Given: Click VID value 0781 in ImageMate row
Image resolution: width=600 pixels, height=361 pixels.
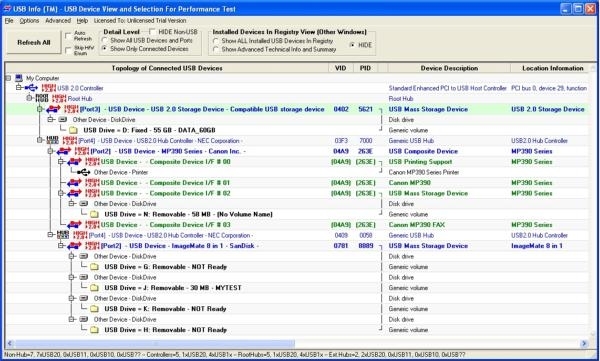Looking at the screenshot, I should 341,246.
